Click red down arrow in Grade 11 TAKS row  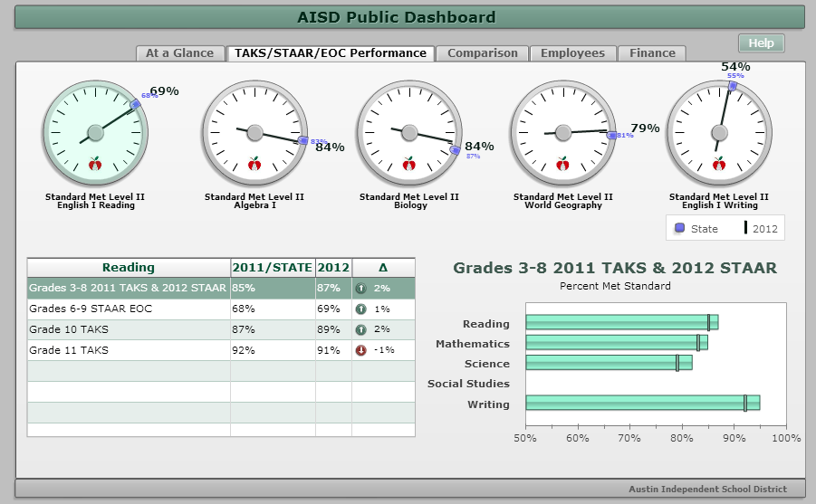360,350
